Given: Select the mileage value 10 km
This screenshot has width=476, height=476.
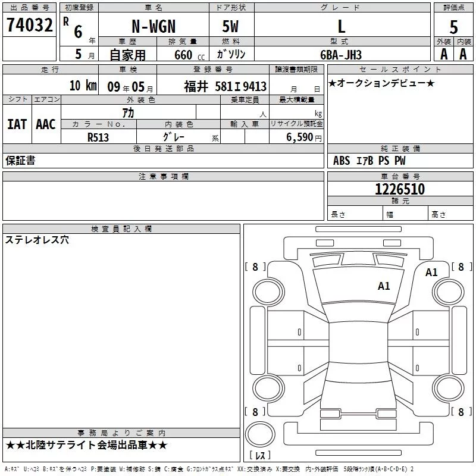Looking at the screenshot, I should click(x=83, y=86).
